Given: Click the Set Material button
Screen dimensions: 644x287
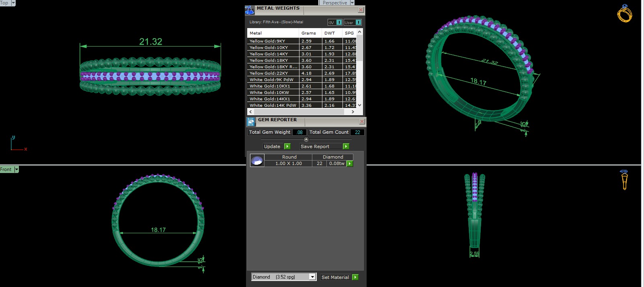Looking at the screenshot, I should pyautogui.click(x=335, y=277).
